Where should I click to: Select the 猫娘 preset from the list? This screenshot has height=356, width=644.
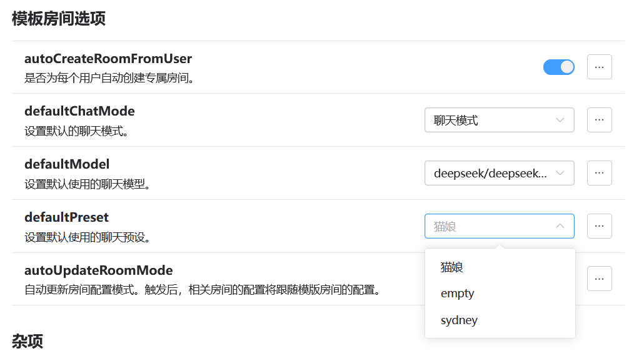452,267
